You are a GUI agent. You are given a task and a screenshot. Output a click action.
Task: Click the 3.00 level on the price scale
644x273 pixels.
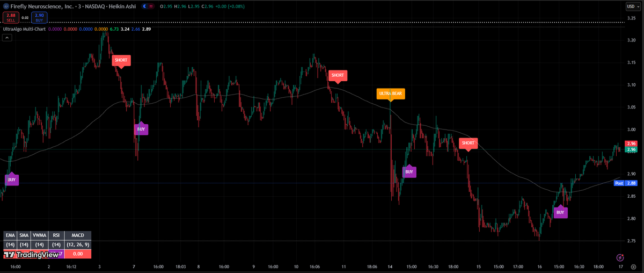point(631,130)
